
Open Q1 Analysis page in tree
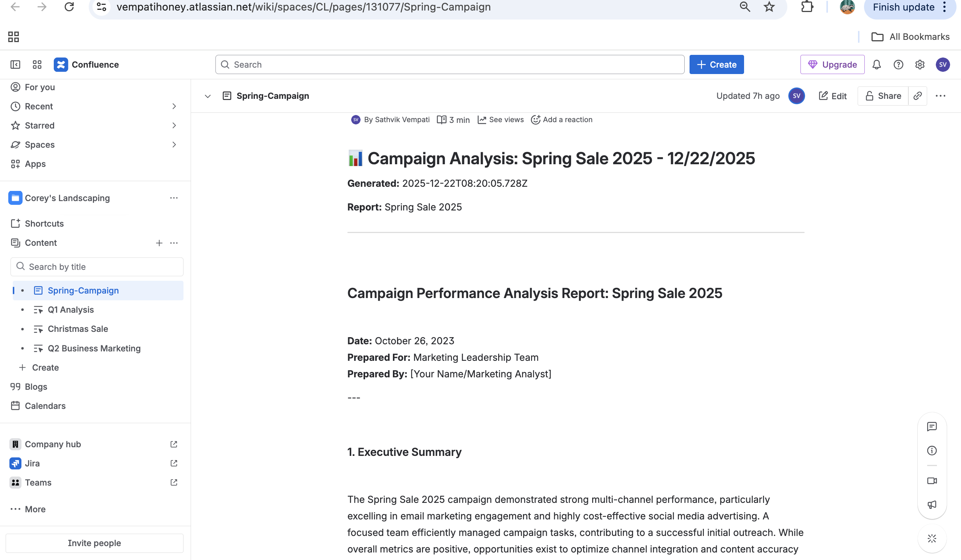point(71,310)
